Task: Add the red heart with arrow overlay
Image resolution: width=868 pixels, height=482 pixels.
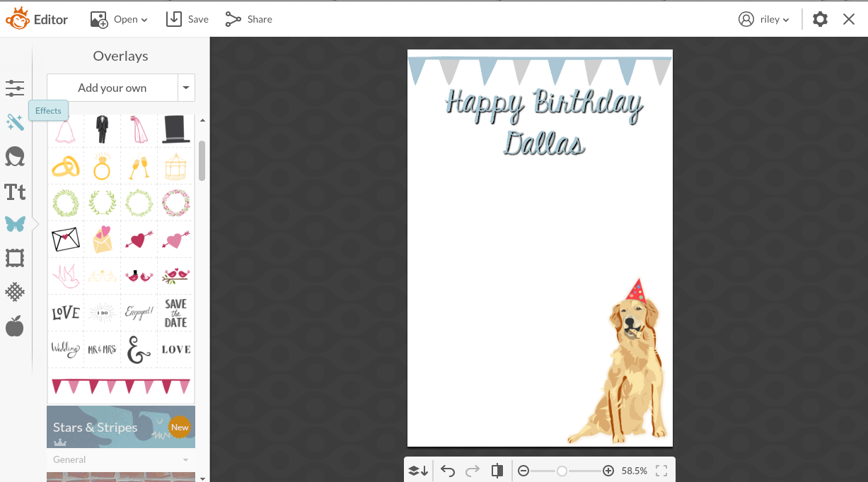Action: click(139, 240)
